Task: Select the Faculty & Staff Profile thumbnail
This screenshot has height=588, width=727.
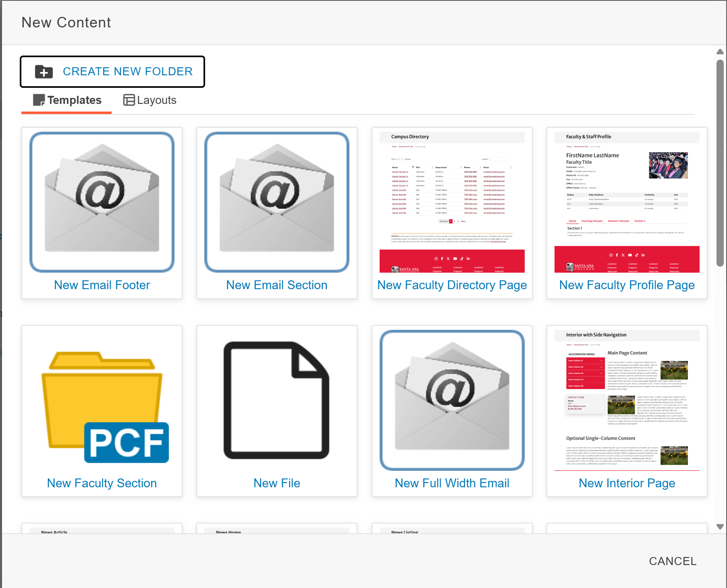Action: [x=627, y=202]
